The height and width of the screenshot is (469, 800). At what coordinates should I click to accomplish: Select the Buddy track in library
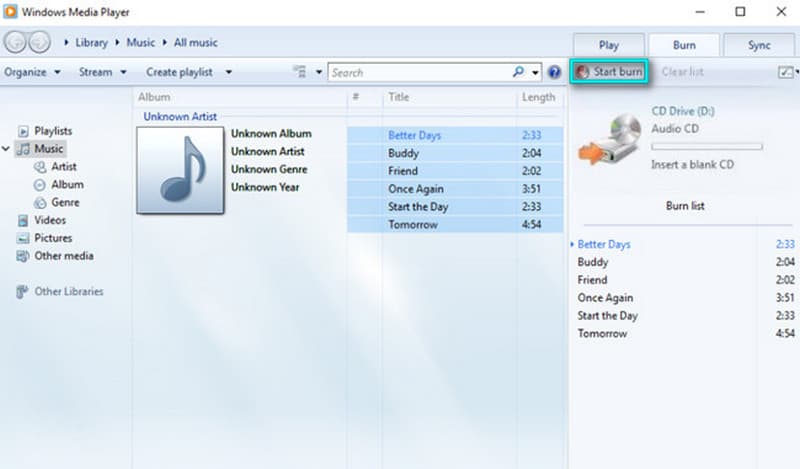pos(455,153)
